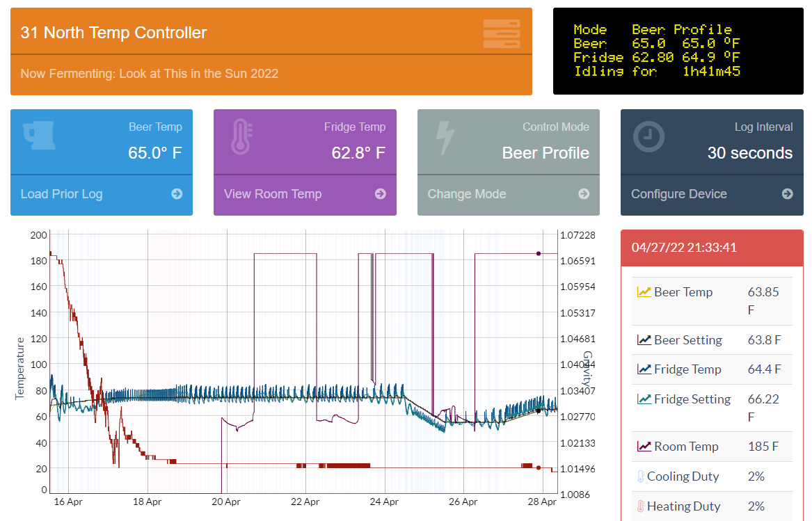
Task: Click arrow icon next to Change Mode
Action: [x=584, y=193]
